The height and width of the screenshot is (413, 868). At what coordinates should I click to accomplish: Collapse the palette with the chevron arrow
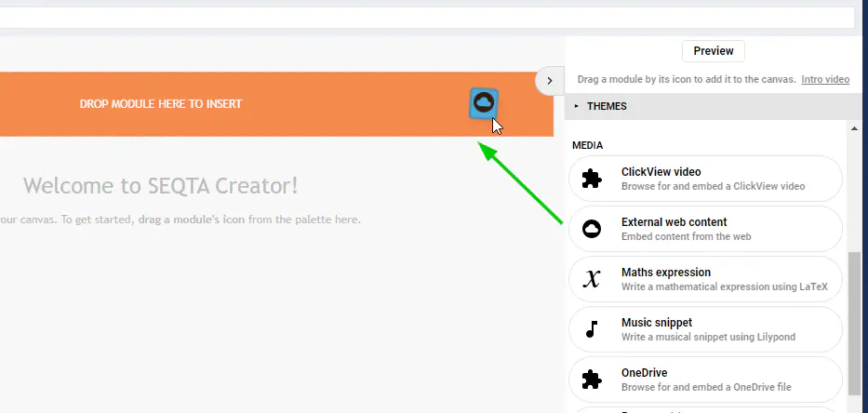point(549,81)
